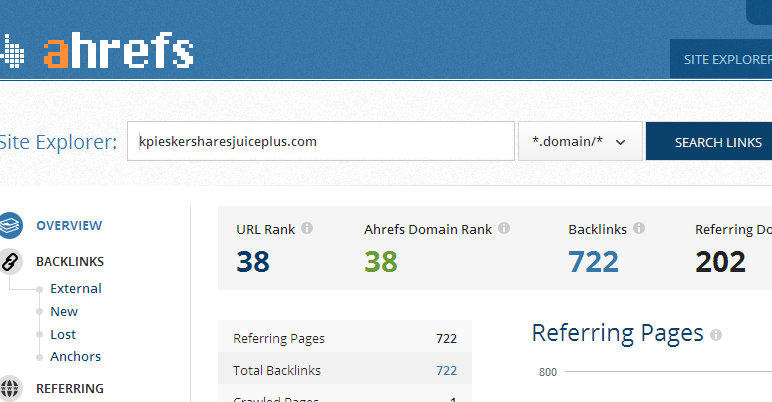This screenshot has width=772, height=402.
Task: Click the Referring globe icon
Action: (x=11, y=388)
